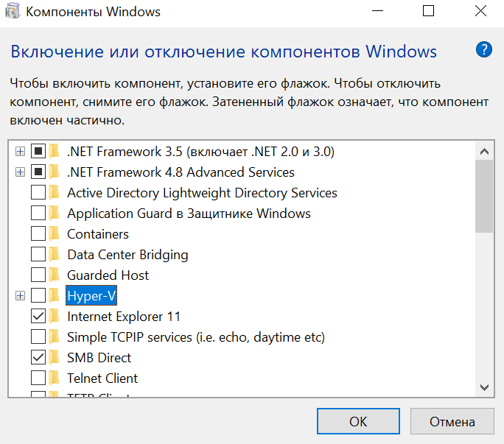Click the folder icon beside Internet Explorer 11
The image size is (504, 444).
[x=55, y=317]
